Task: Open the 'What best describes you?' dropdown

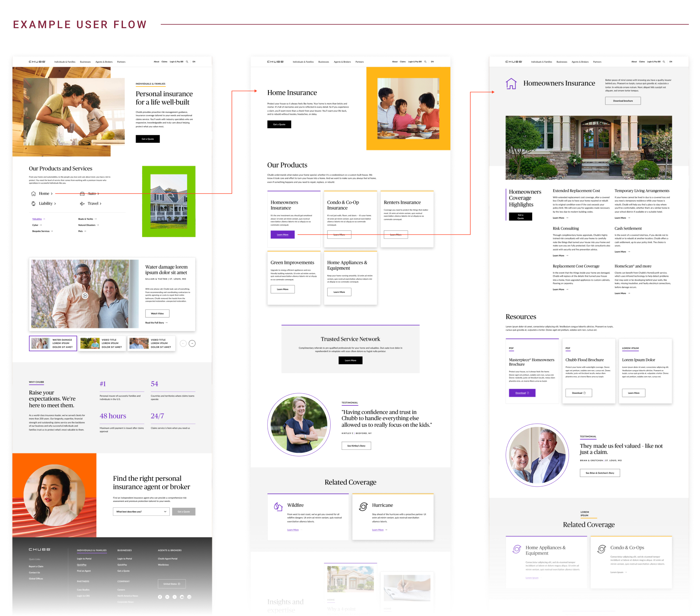Action: pos(141,512)
